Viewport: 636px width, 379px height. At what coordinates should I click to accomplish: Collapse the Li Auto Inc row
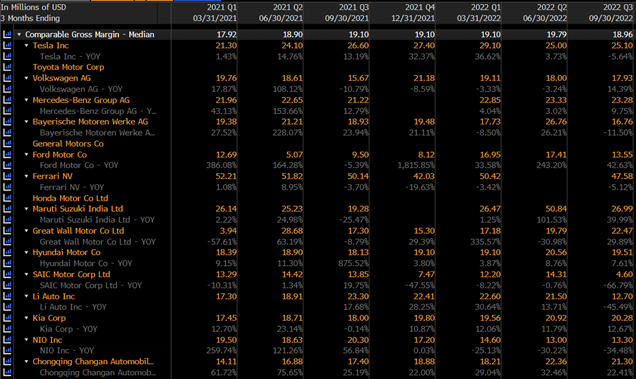coord(26,296)
